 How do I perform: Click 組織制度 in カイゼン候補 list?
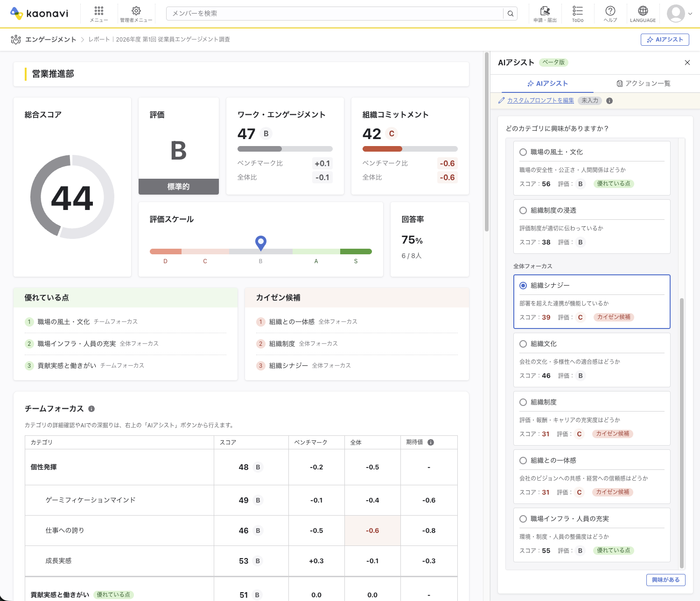[282, 344]
